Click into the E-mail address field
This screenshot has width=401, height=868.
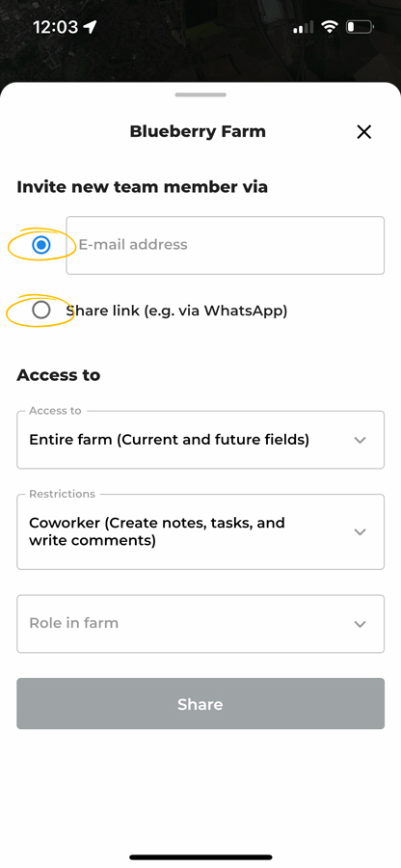click(x=226, y=245)
